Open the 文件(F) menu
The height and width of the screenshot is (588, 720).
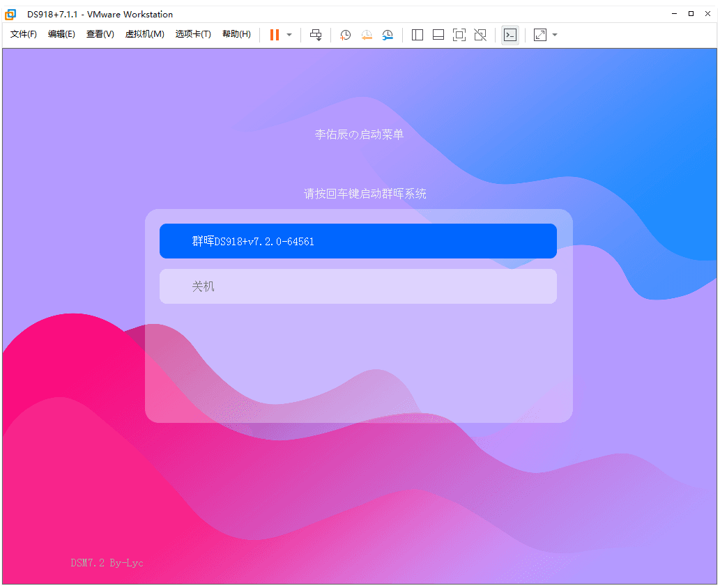(x=24, y=34)
